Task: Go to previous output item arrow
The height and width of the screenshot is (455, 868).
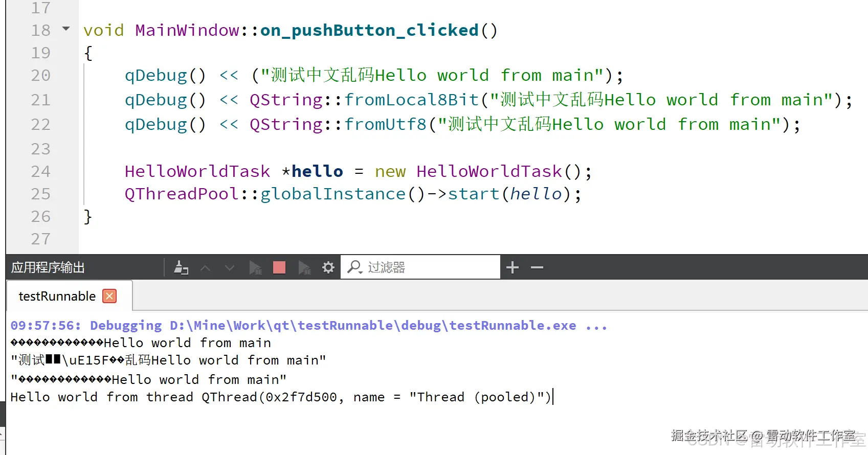Action: tap(205, 267)
